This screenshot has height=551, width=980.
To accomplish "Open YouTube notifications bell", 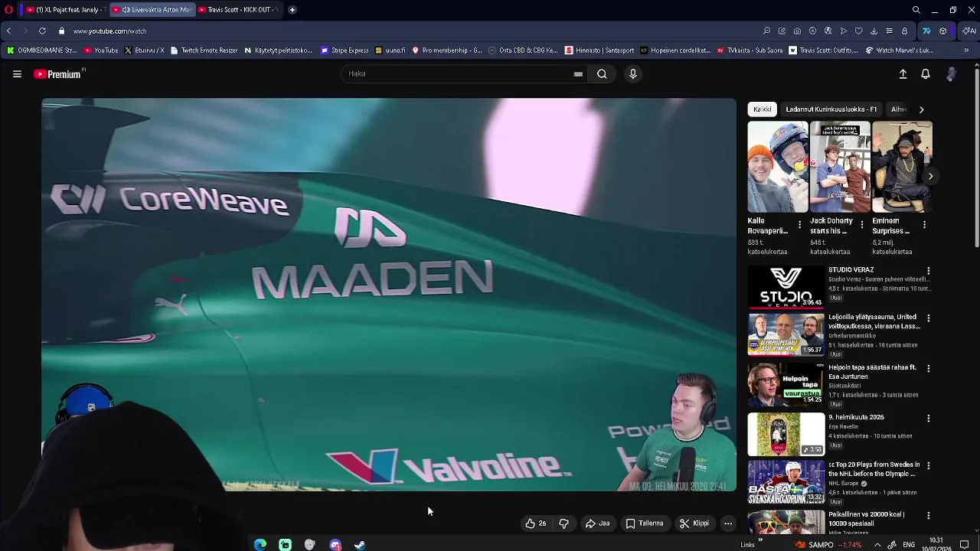I will (x=926, y=74).
